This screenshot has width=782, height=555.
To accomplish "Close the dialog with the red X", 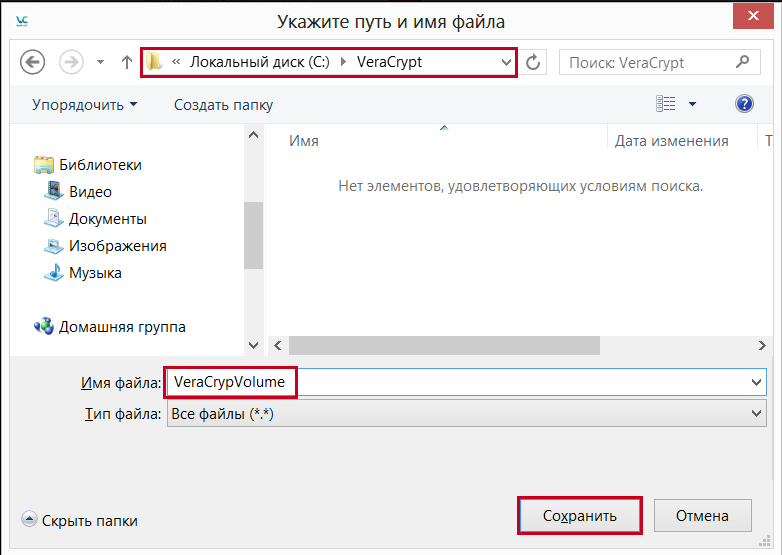I will click(753, 16).
